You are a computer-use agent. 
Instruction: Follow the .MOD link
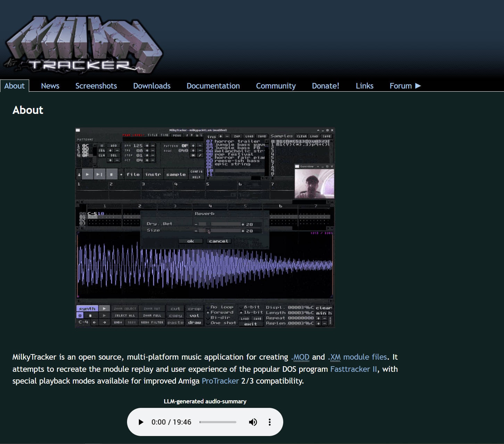(300, 357)
